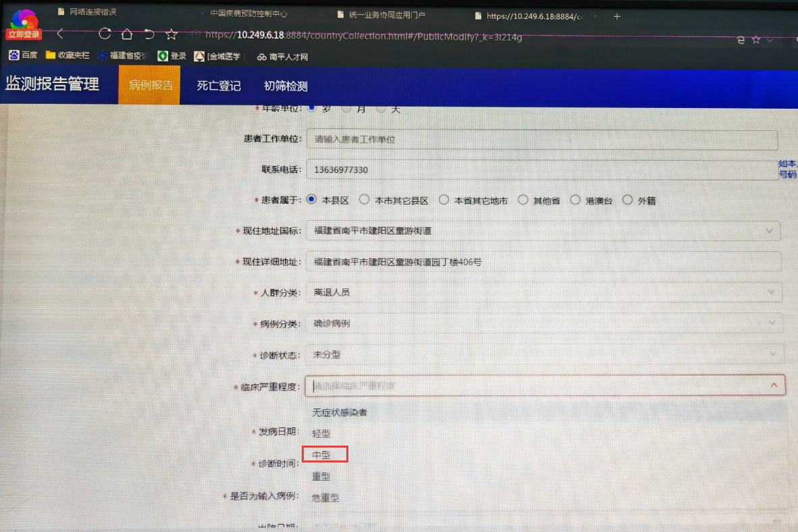Click the star icon at address bar end
798x532 pixels.
pyautogui.click(x=755, y=40)
